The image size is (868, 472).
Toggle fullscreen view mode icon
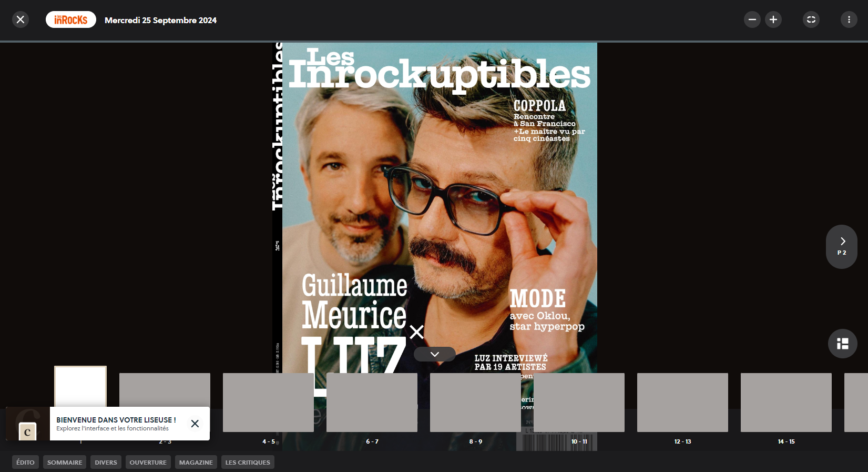[x=811, y=19]
